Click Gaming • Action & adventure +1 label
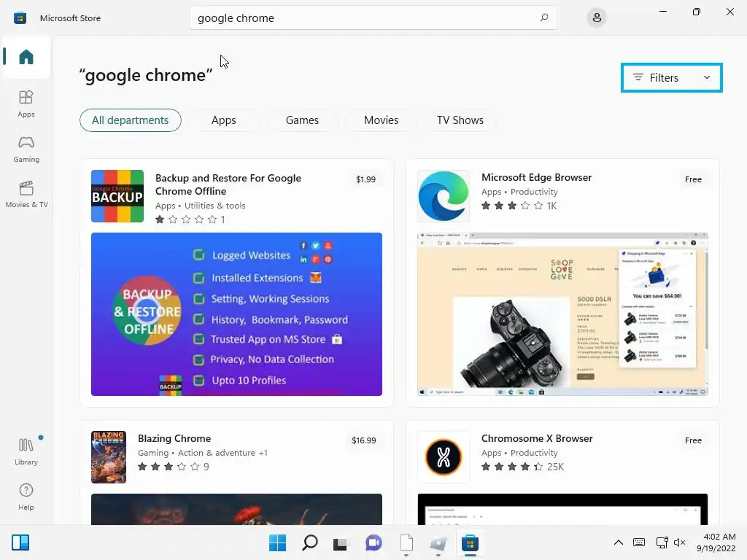Image resolution: width=747 pixels, height=560 pixels. [x=203, y=452]
